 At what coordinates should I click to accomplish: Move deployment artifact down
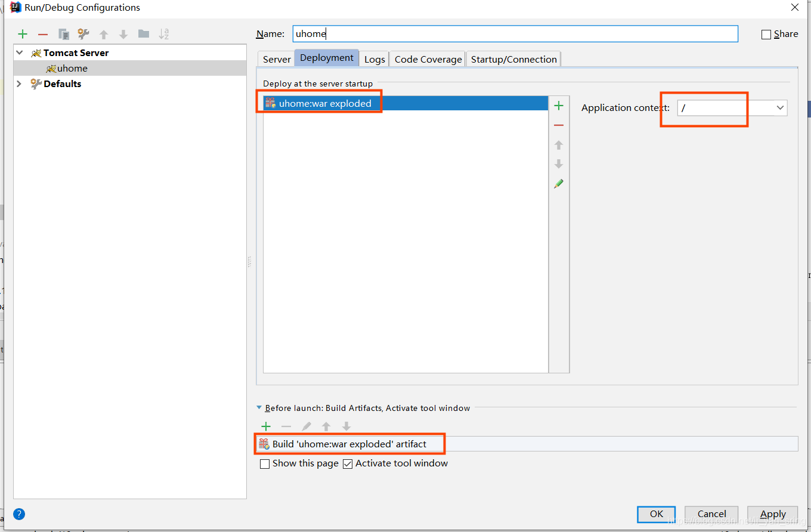[559, 164]
